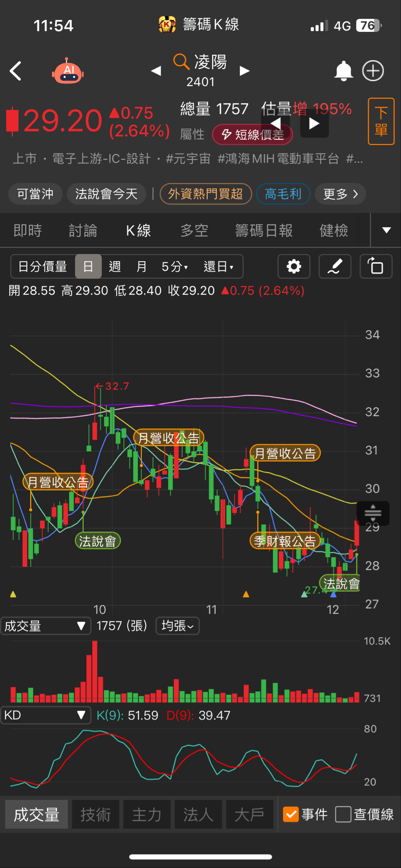The height and width of the screenshot is (868, 401).
Task: Open the 成交量 indicator dropdown
Action: pyautogui.click(x=45, y=626)
